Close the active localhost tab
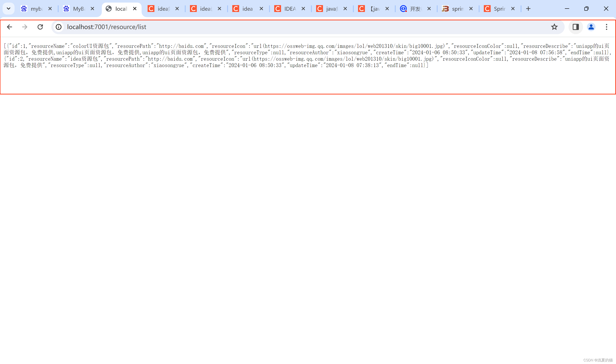 pyautogui.click(x=135, y=9)
